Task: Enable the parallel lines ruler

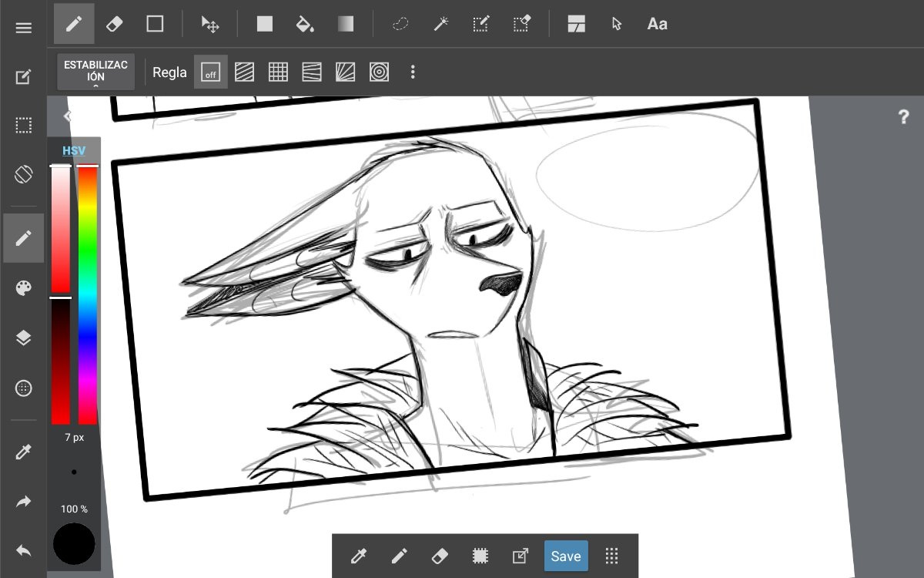Action: [244, 72]
